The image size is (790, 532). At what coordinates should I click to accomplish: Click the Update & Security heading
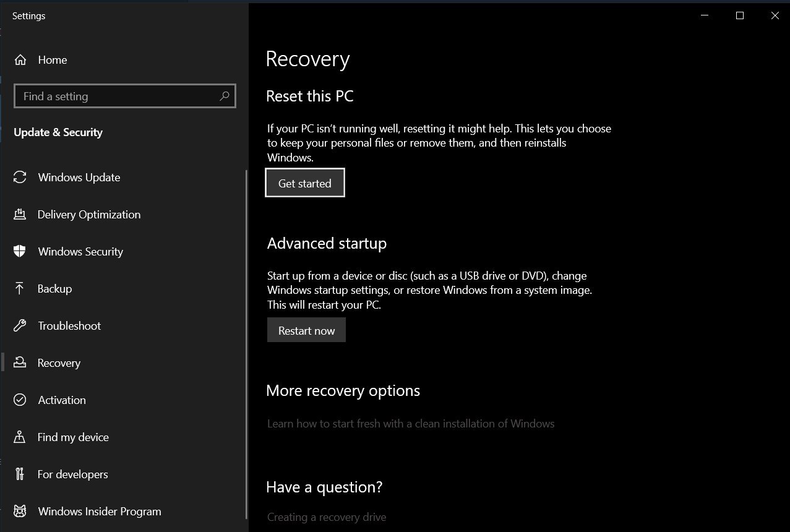point(58,132)
